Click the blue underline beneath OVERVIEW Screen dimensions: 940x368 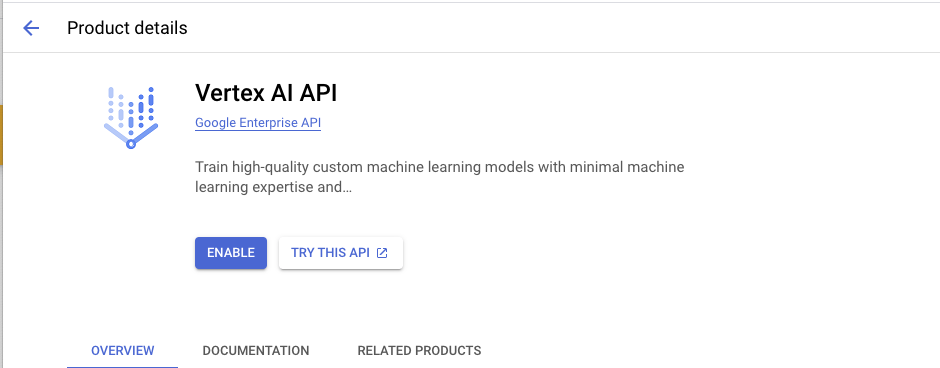(x=122, y=367)
